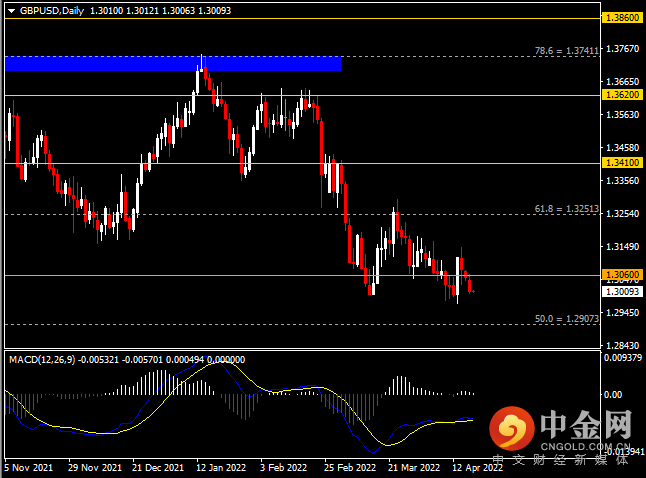
Task: Click the orange CNGOLD logo icon
Action: (x=512, y=428)
